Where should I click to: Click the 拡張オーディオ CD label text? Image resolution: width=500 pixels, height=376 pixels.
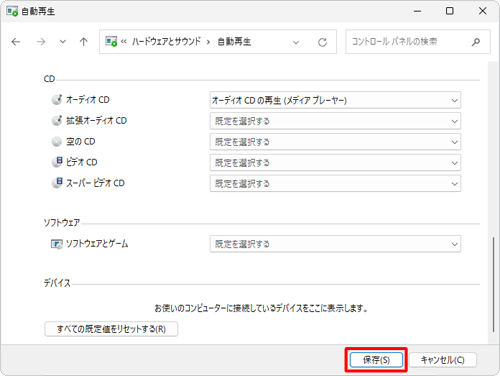[x=96, y=120]
